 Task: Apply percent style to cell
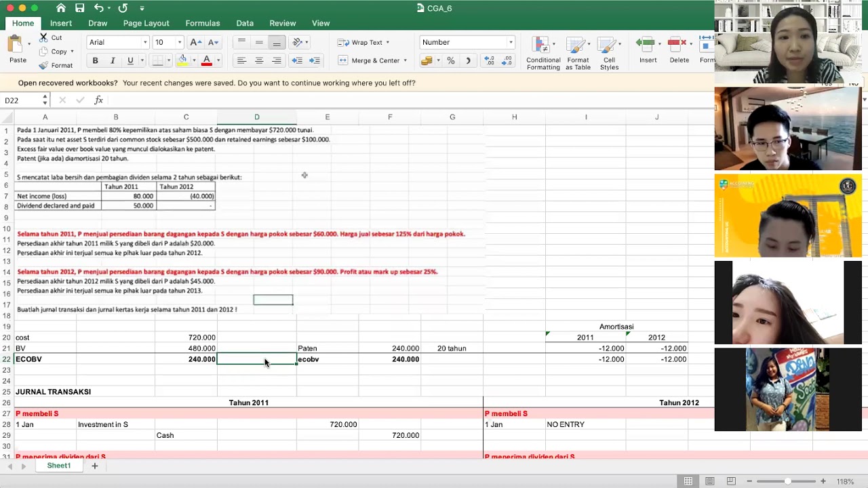coord(450,60)
